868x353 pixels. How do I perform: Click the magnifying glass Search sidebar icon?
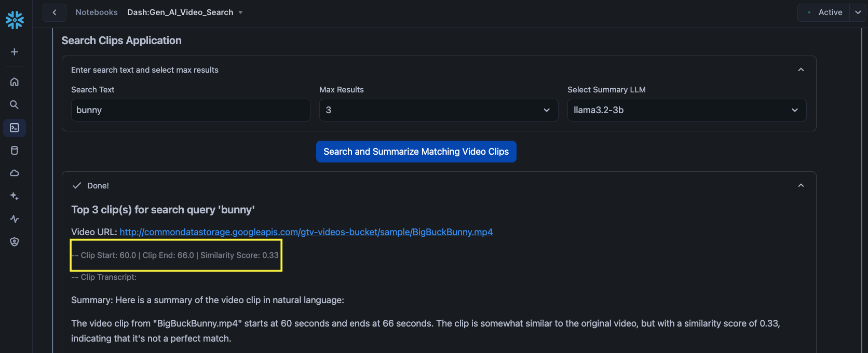(x=15, y=105)
